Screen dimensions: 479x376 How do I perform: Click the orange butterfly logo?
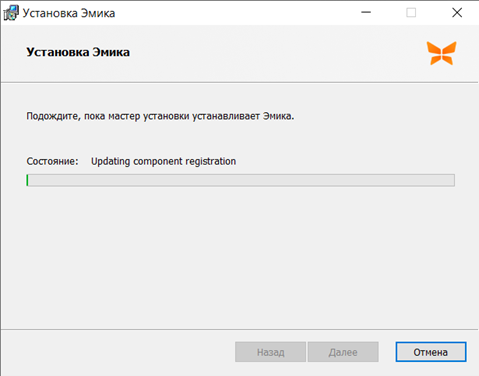[x=442, y=53]
